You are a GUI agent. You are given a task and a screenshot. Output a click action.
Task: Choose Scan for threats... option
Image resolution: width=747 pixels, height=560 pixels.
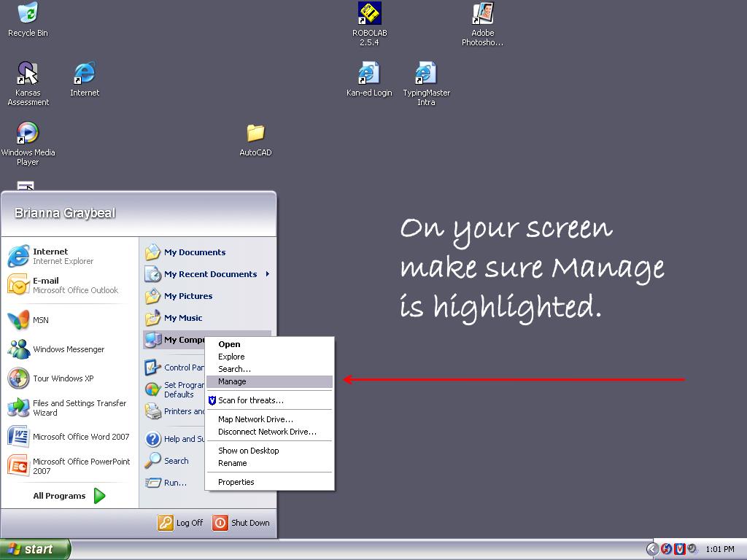point(270,400)
